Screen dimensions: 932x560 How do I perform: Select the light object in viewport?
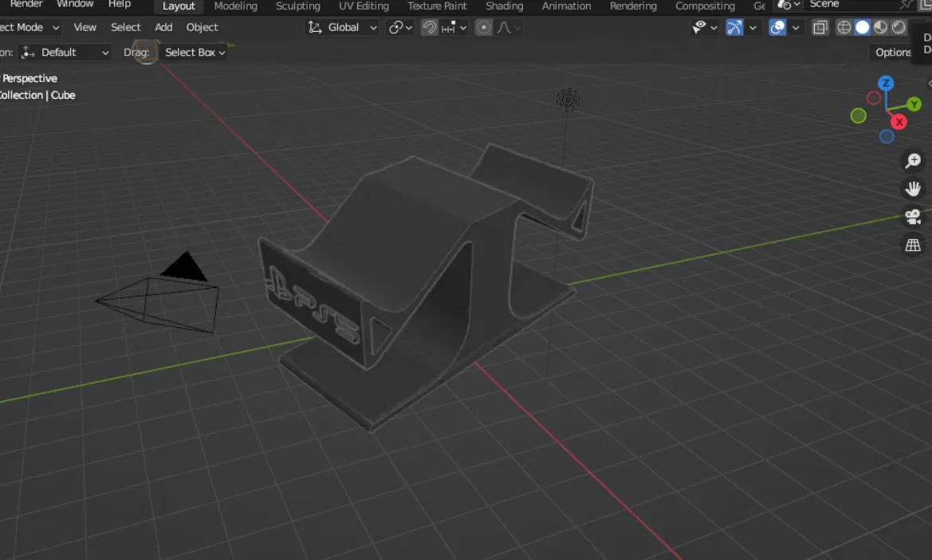click(x=568, y=99)
